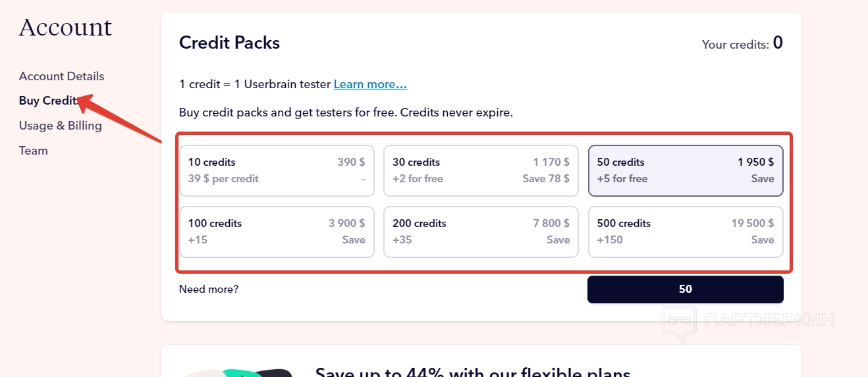
Task: Open the Account Details section
Action: tap(61, 76)
